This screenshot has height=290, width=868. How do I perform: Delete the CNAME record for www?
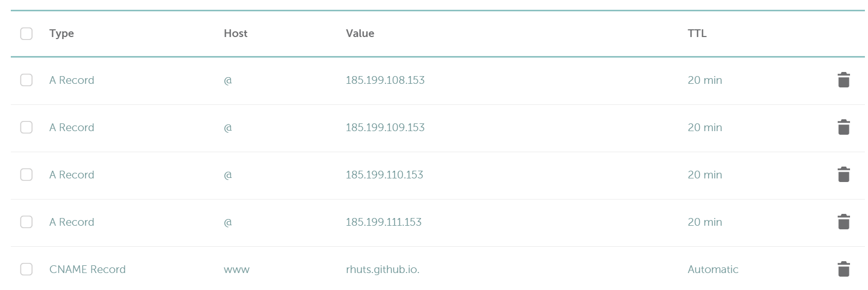tap(843, 269)
